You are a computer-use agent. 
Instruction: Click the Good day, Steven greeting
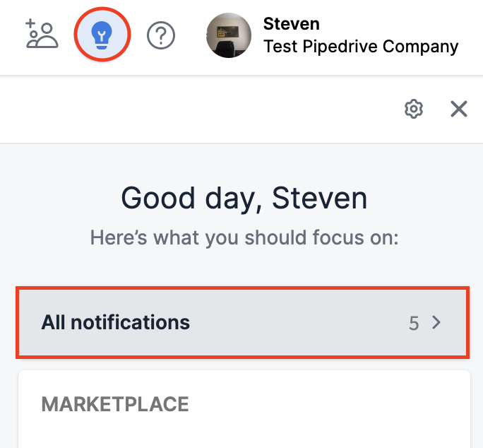point(244,198)
